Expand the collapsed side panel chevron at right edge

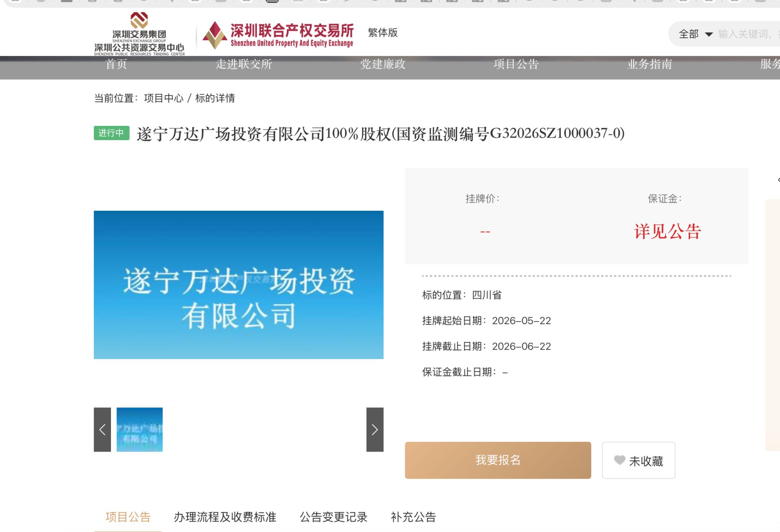pyautogui.click(x=778, y=180)
